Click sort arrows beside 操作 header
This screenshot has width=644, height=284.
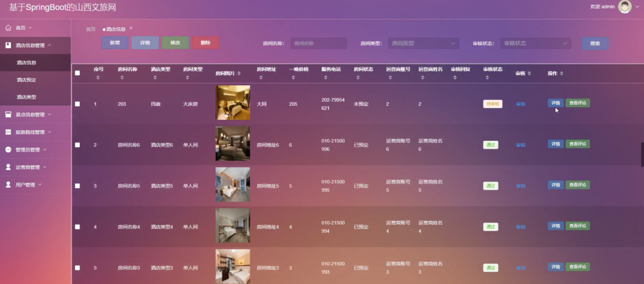(x=561, y=73)
